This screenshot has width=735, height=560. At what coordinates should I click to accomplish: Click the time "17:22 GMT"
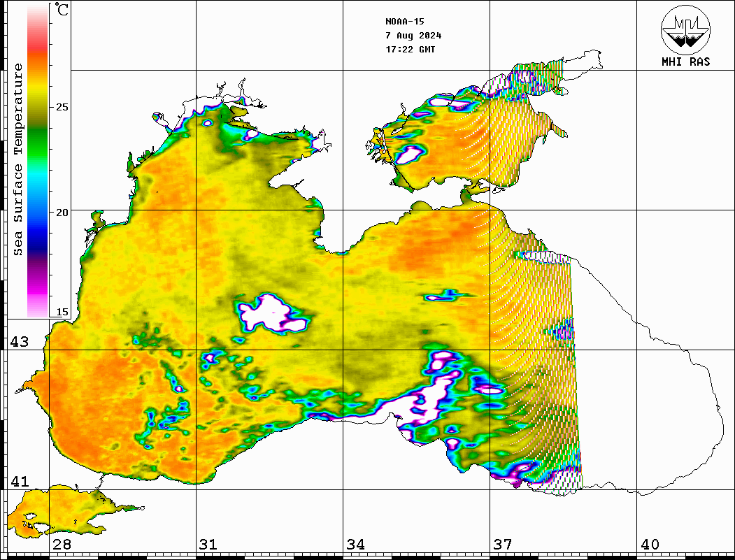[410, 49]
